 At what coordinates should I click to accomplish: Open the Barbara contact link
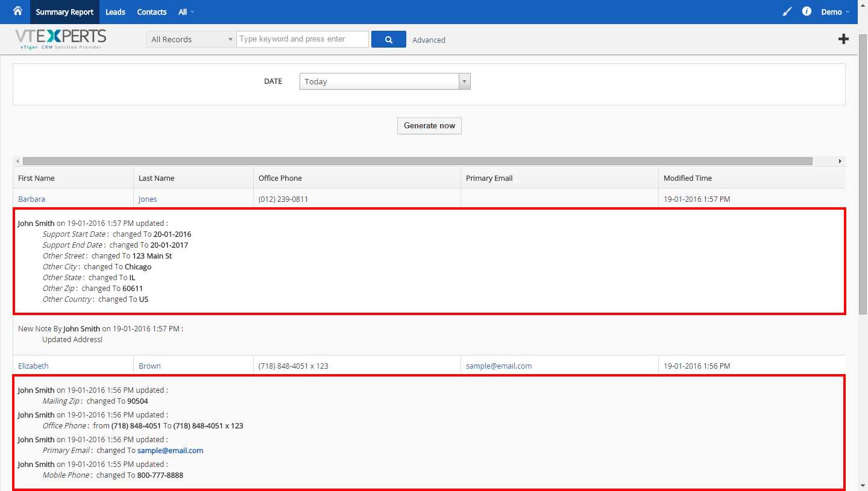[x=31, y=199]
